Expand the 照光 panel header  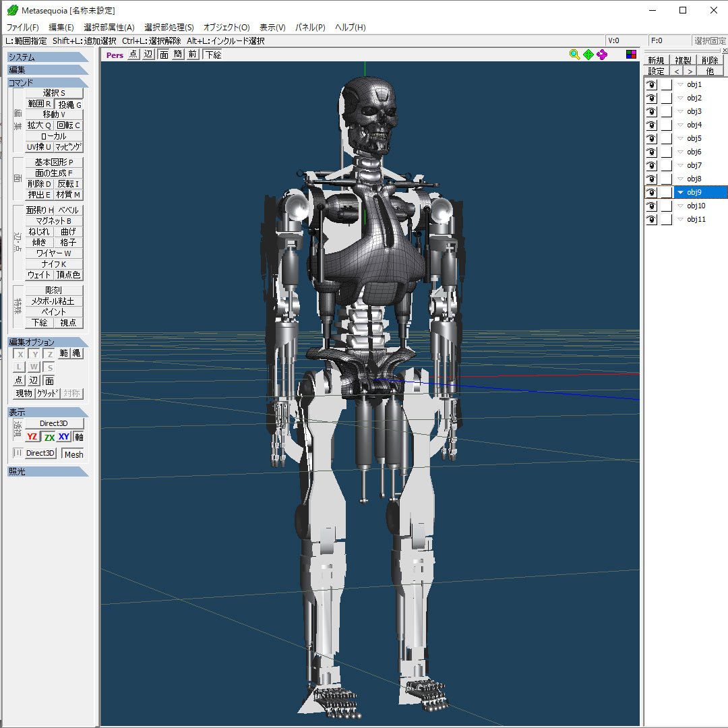(48, 471)
